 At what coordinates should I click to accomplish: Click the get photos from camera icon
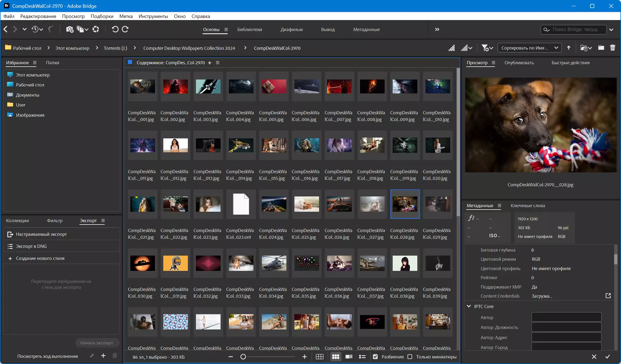tap(70, 29)
